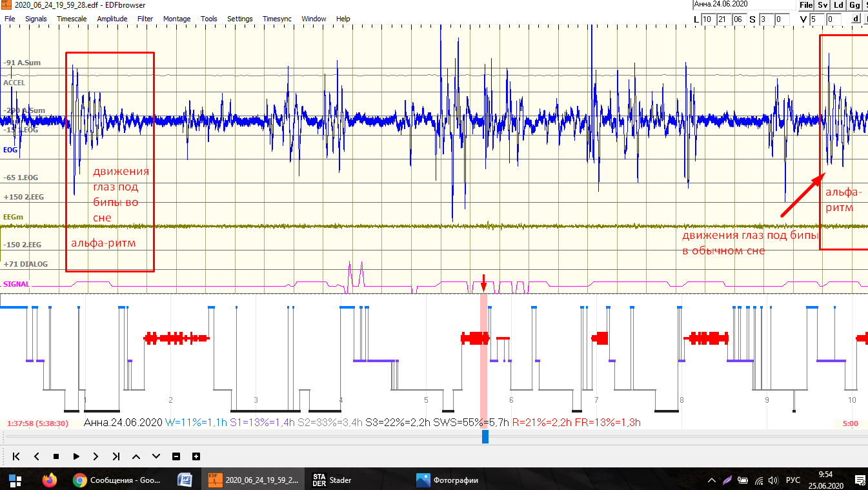868x490 pixels.
Task: Click the plus zoom-in icon
Action: pyautogui.click(x=196, y=456)
